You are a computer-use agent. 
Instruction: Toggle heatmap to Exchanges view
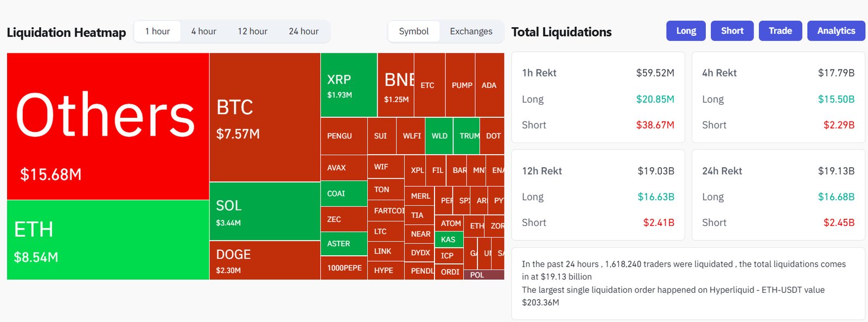(x=470, y=31)
